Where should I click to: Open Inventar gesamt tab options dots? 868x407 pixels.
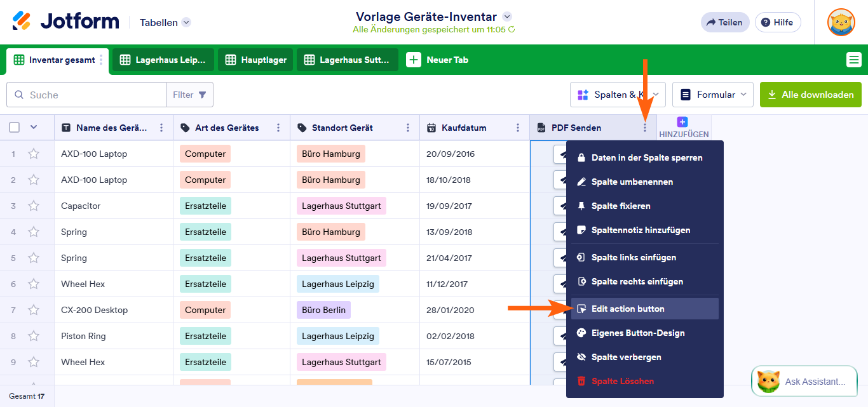(x=101, y=60)
